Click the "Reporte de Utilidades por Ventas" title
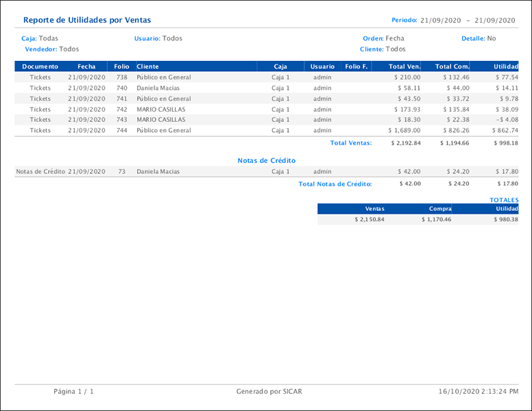This screenshot has width=532, height=411. point(87,21)
